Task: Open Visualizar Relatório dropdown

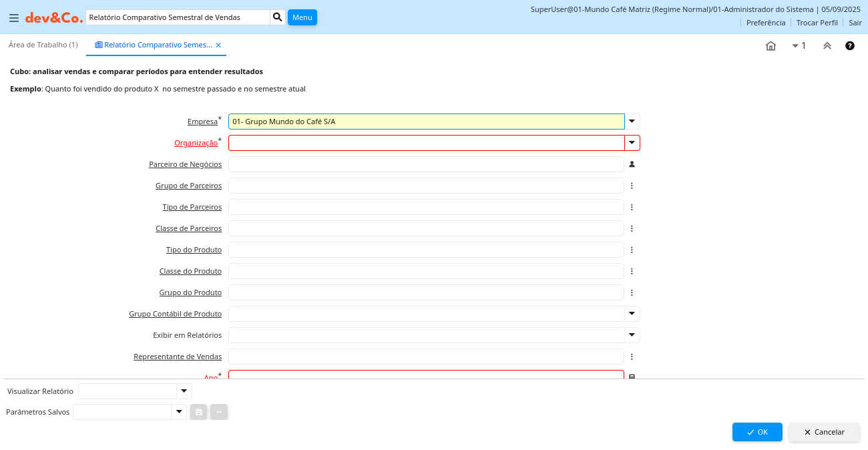Action: click(x=184, y=391)
